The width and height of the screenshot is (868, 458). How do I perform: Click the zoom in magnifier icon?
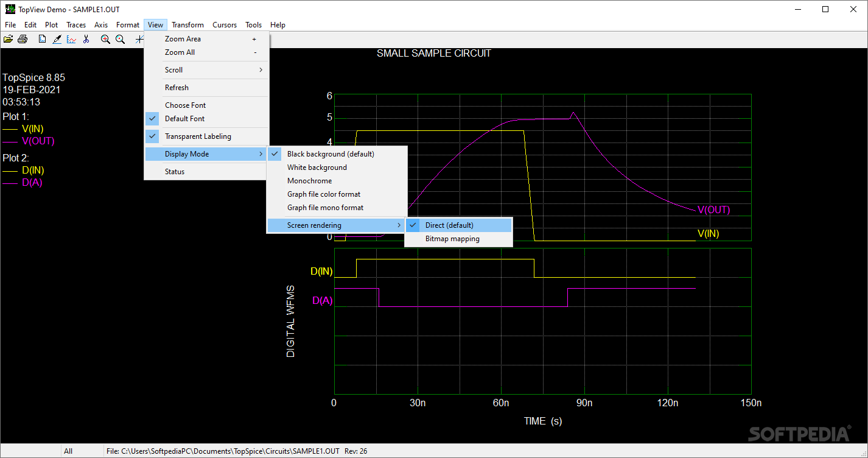(105, 40)
